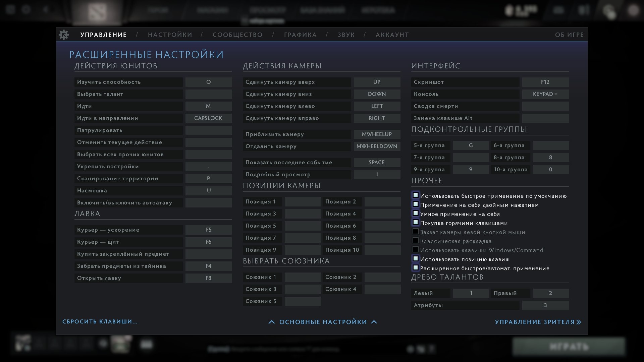Disable Покупка горячими клавишами checkbox
This screenshot has height=362, width=644.
coord(415,223)
